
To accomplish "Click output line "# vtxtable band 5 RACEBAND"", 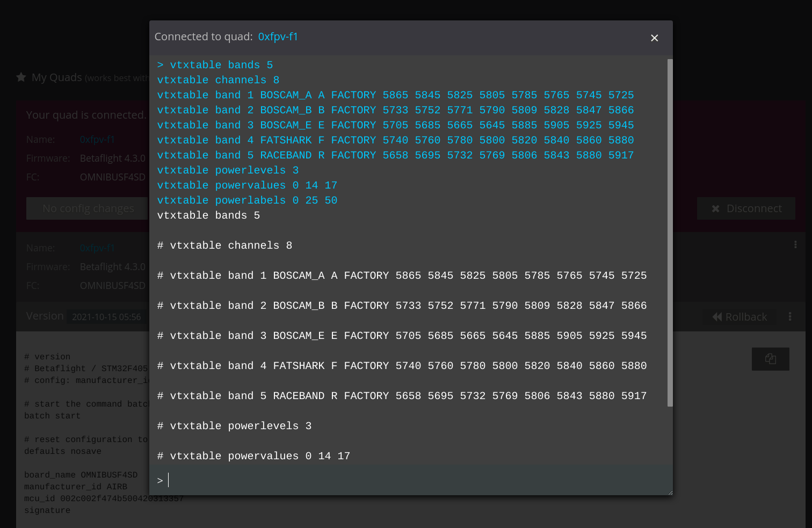I will [x=402, y=396].
